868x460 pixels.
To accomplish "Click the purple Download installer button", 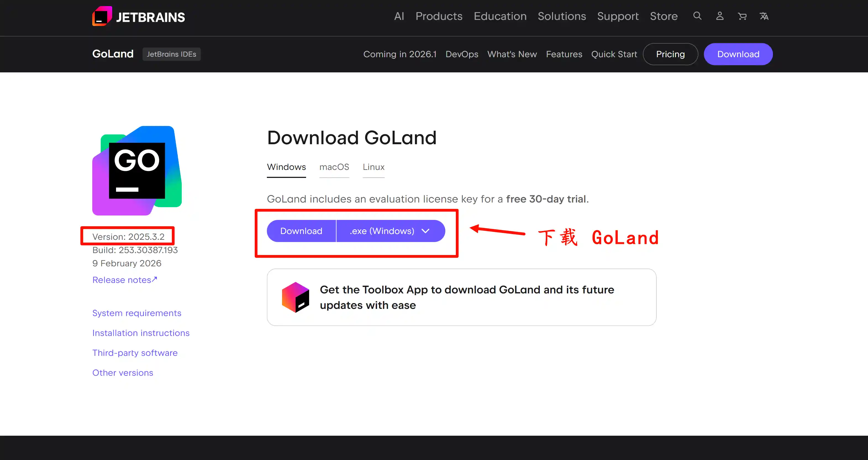I will pos(301,231).
